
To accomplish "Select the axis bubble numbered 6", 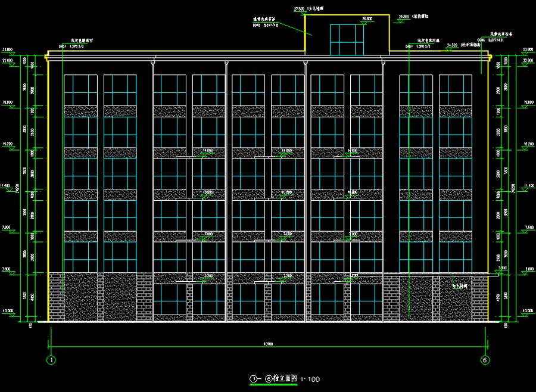I will click(485, 360).
